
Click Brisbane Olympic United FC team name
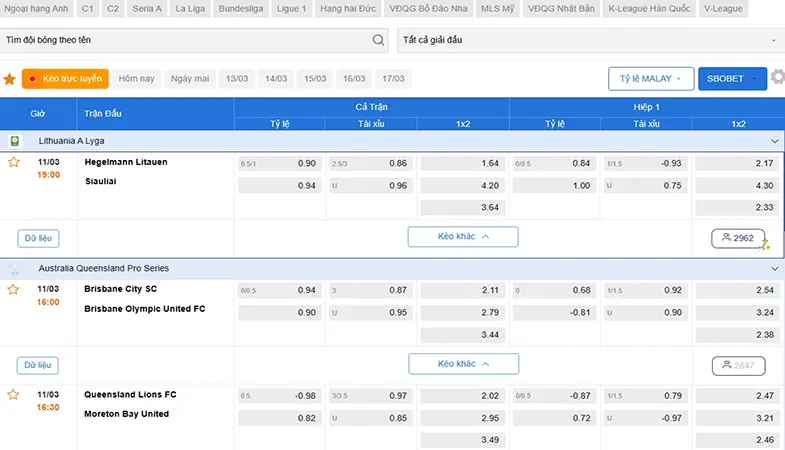[145, 309]
